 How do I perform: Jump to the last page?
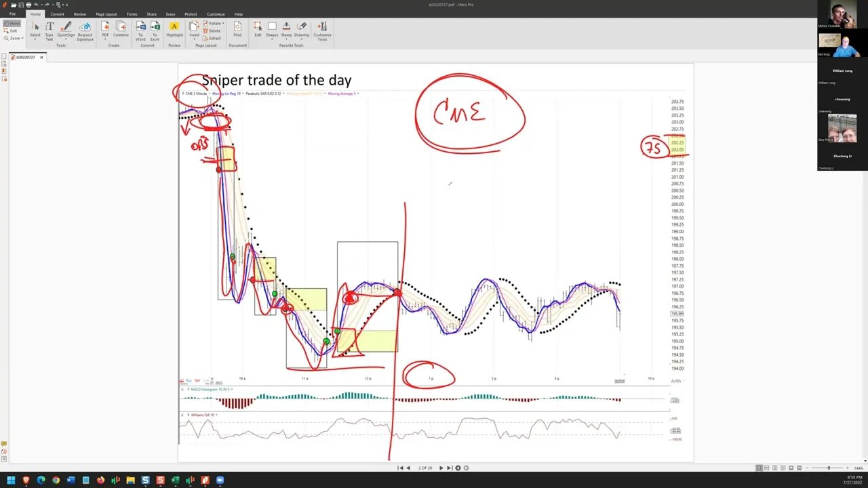pyautogui.click(x=449, y=468)
